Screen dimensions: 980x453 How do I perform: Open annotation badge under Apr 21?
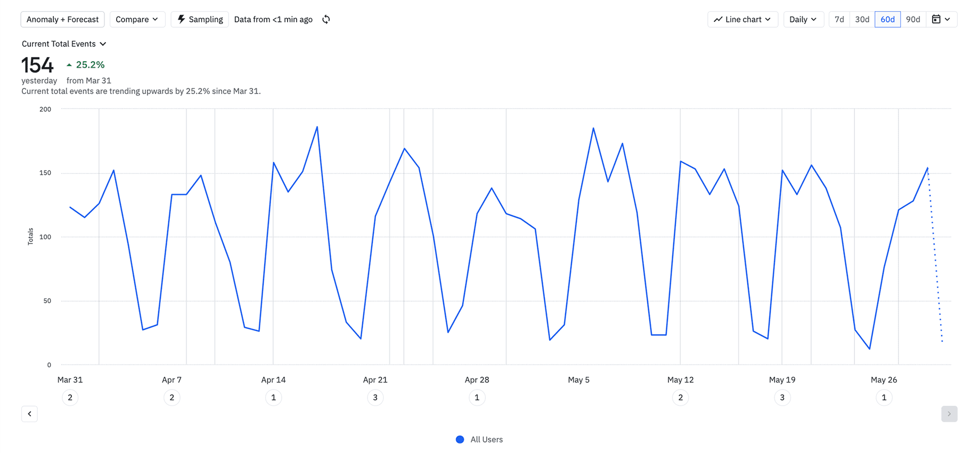[375, 398]
